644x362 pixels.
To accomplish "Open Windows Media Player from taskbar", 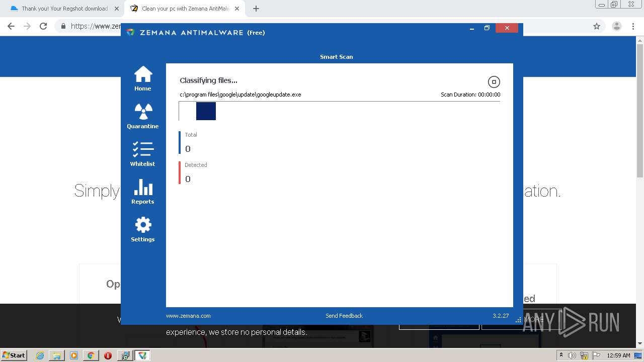I will pyautogui.click(x=74, y=355).
